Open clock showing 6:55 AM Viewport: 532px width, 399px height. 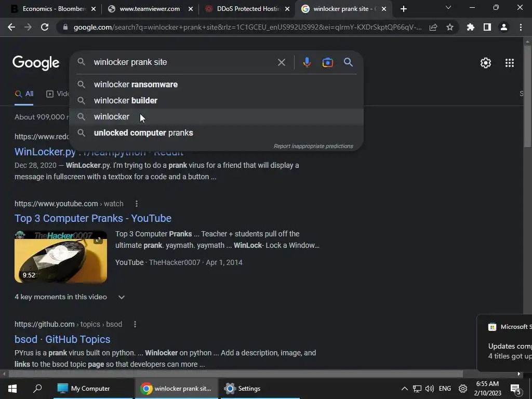pyautogui.click(x=487, y=389)
